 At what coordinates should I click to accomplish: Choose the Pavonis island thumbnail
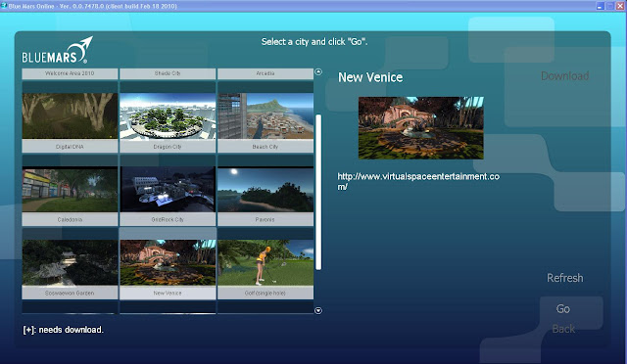click(265, 190)
